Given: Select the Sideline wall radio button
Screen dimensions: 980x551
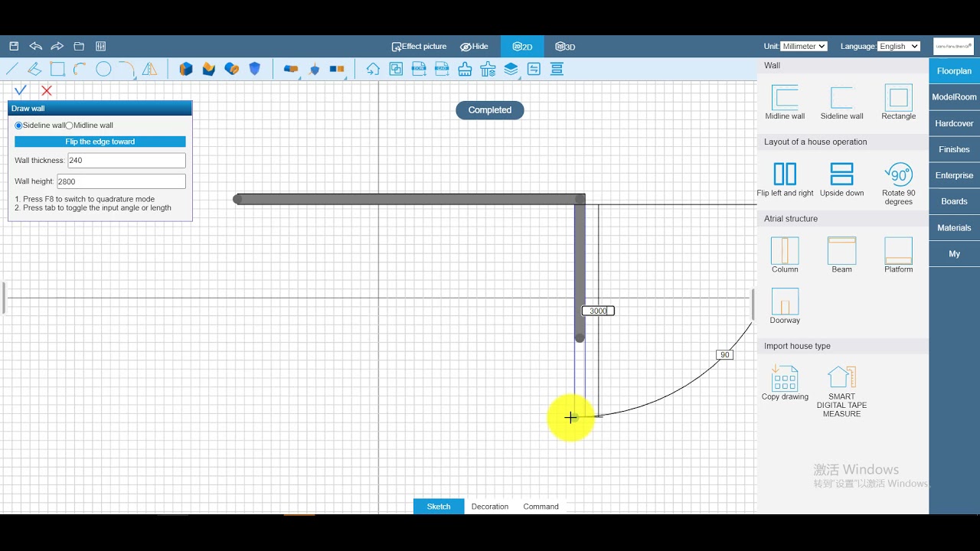Looking at the screenshot, I should (19, 126).
